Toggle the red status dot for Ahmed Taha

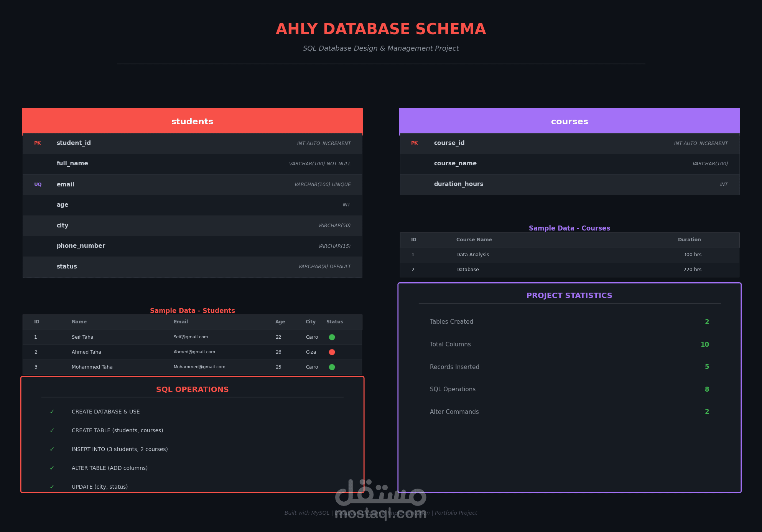[x=332, y=352]
